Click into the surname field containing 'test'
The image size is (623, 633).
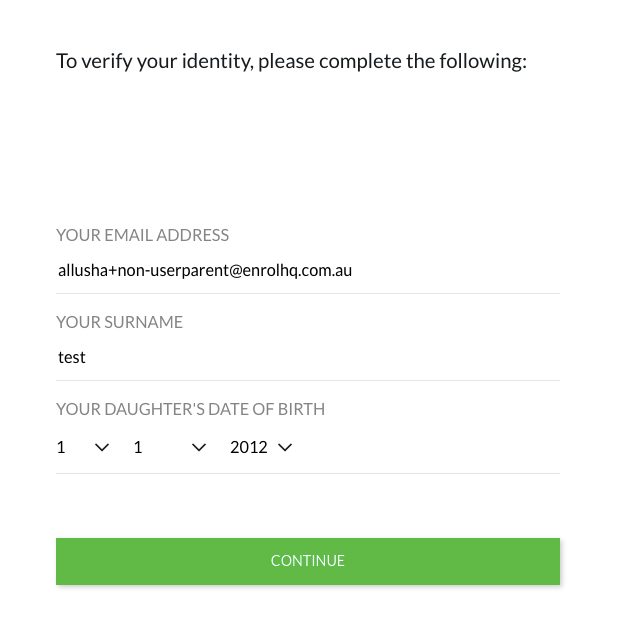(308, 357)
